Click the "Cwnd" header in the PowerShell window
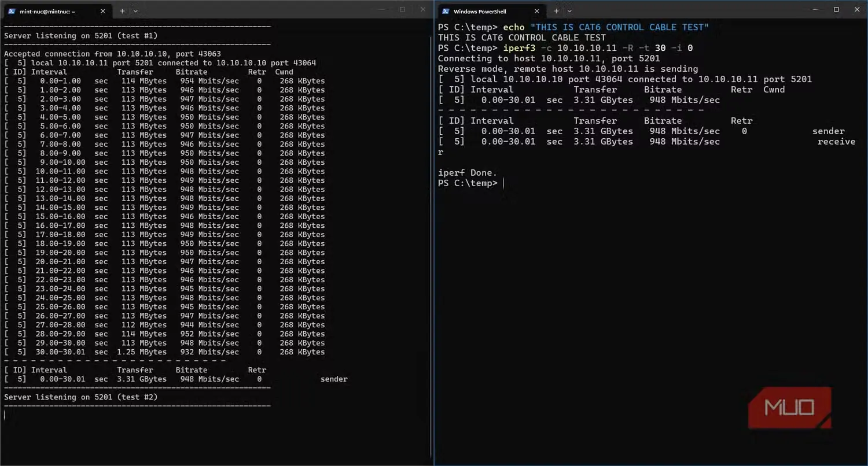868x466 pixels. pyautogui.click(x=774, y=90)
